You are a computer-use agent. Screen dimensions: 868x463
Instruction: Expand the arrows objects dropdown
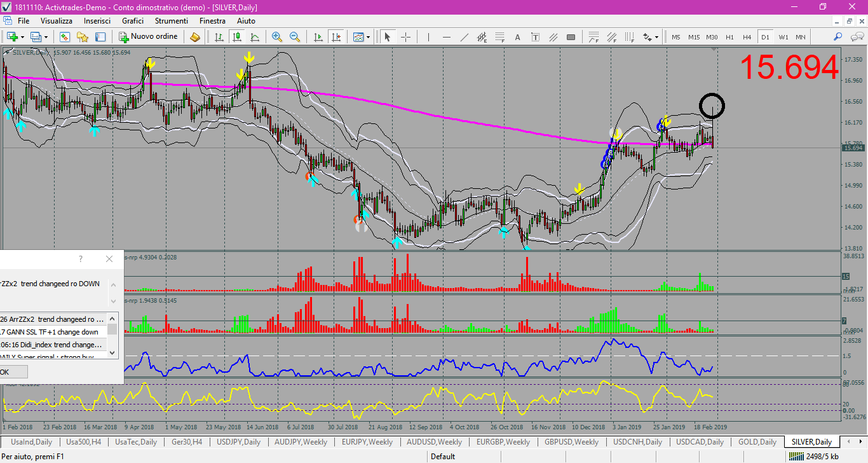coord(656,37)
